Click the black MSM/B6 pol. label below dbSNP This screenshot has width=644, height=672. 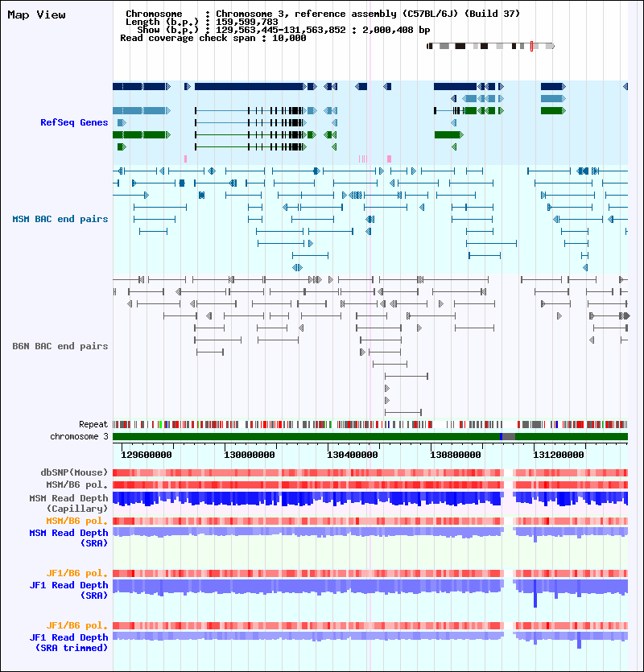(x=77, y=484)
